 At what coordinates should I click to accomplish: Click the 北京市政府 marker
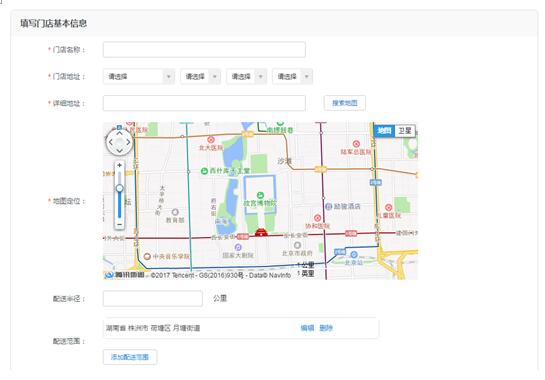(297, 245)
